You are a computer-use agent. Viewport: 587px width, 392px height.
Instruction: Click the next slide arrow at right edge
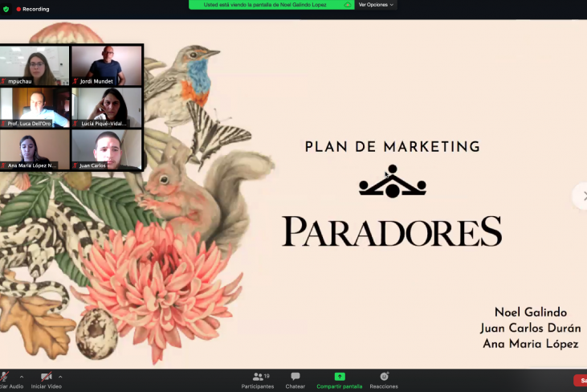(581, 195)
